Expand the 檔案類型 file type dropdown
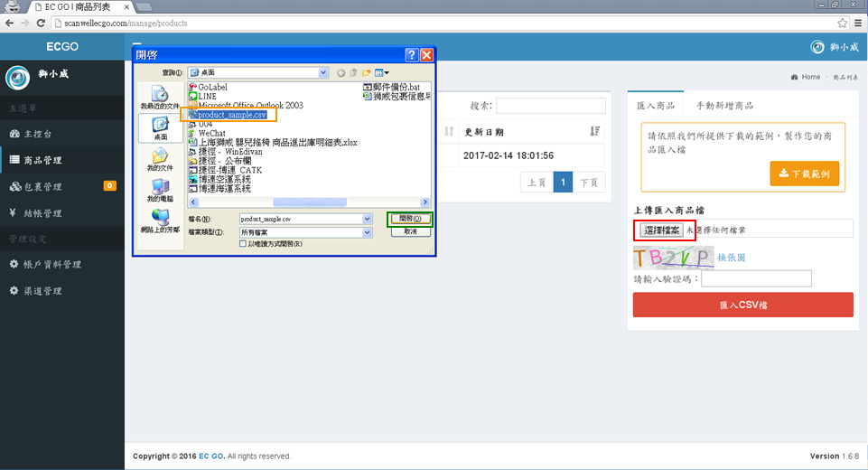Viewport: 868px width, 470px height. click(367, 232)
